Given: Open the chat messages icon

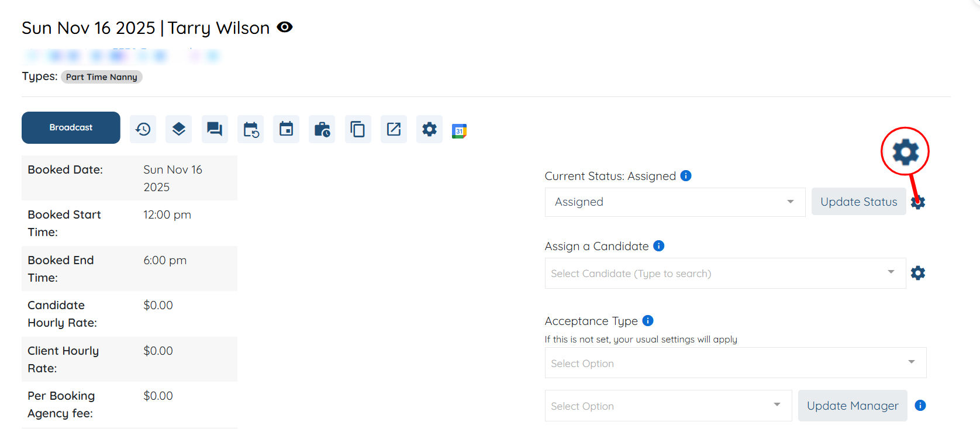Looking at the screenshot, I should [215, 129].
